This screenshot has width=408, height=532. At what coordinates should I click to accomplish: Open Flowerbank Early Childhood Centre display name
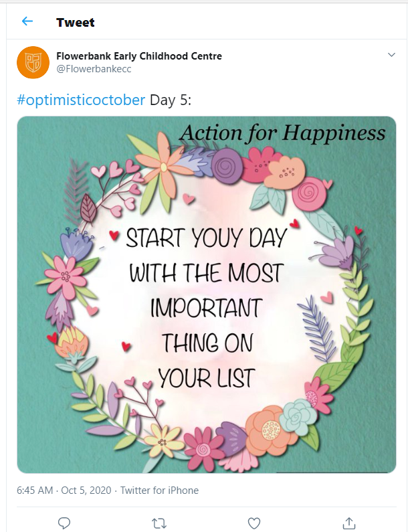[x=139, y=56]
